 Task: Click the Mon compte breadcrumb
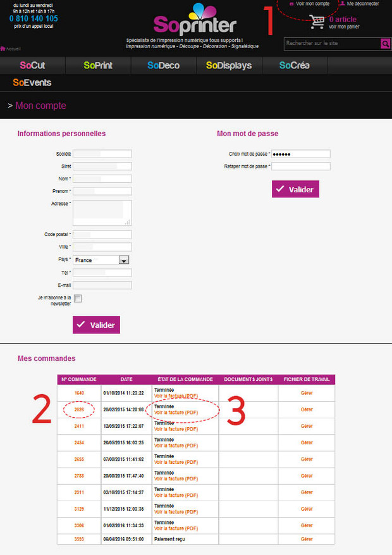pyautogui.click(x=40, y=106)
